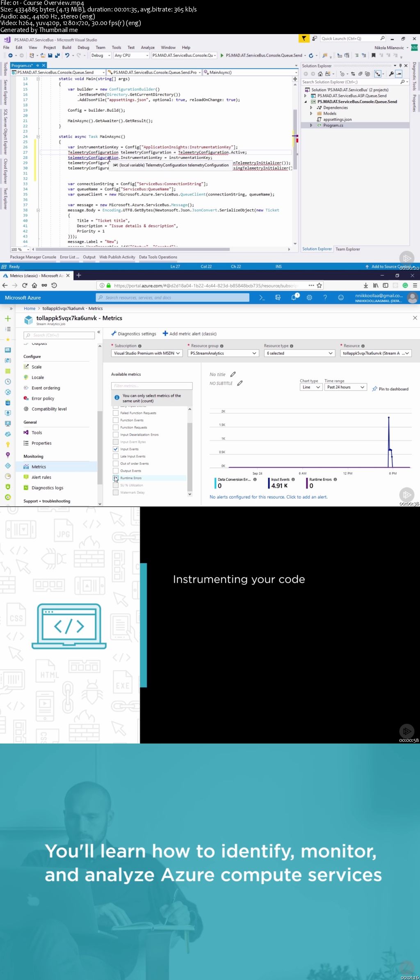Open the Build menu in Visual Studio
Screen dimensions: 420x980
(x=66, y=48)
